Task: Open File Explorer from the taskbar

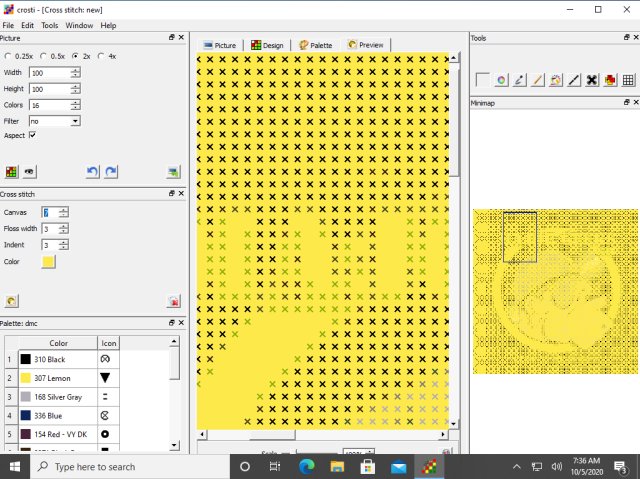Action: (337, 467)
